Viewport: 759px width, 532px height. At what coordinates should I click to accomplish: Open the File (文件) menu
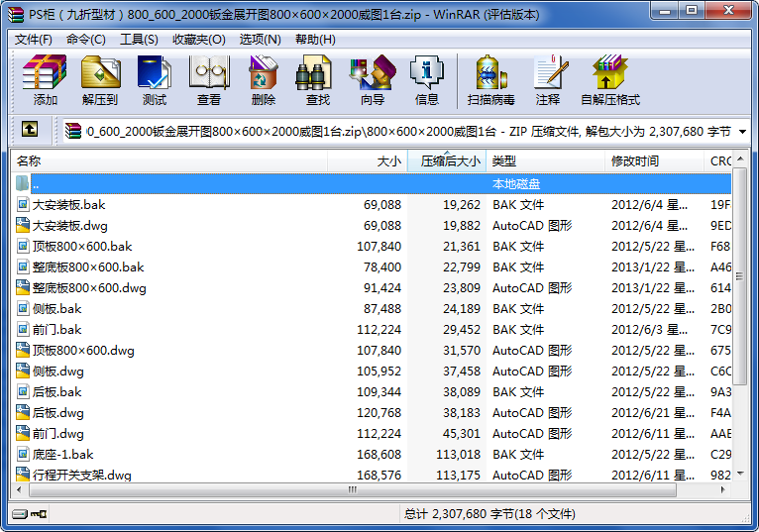coord(34,40)
